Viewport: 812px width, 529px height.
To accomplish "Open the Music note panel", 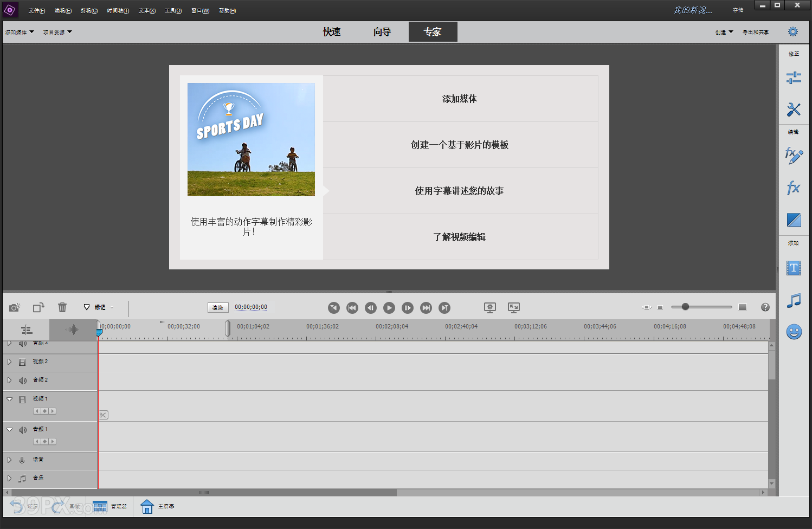I will [794, 300].
